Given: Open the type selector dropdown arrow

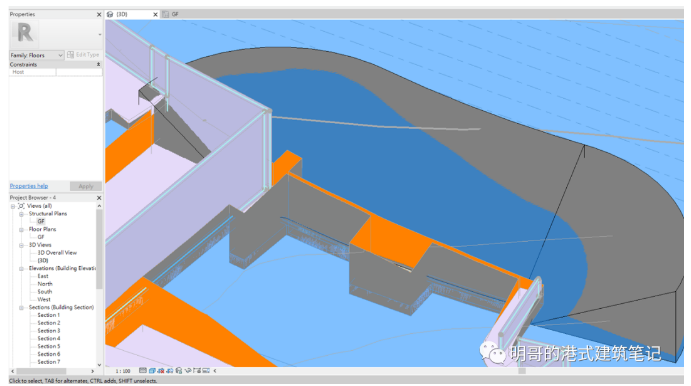Looking at the screenshot, I should pyautogui.click(x=100, y=34).
